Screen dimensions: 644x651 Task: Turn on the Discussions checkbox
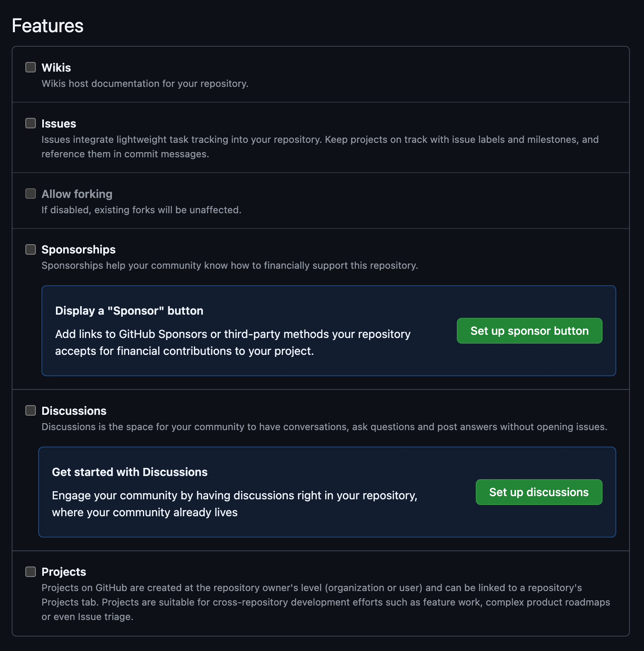[31, 410]
